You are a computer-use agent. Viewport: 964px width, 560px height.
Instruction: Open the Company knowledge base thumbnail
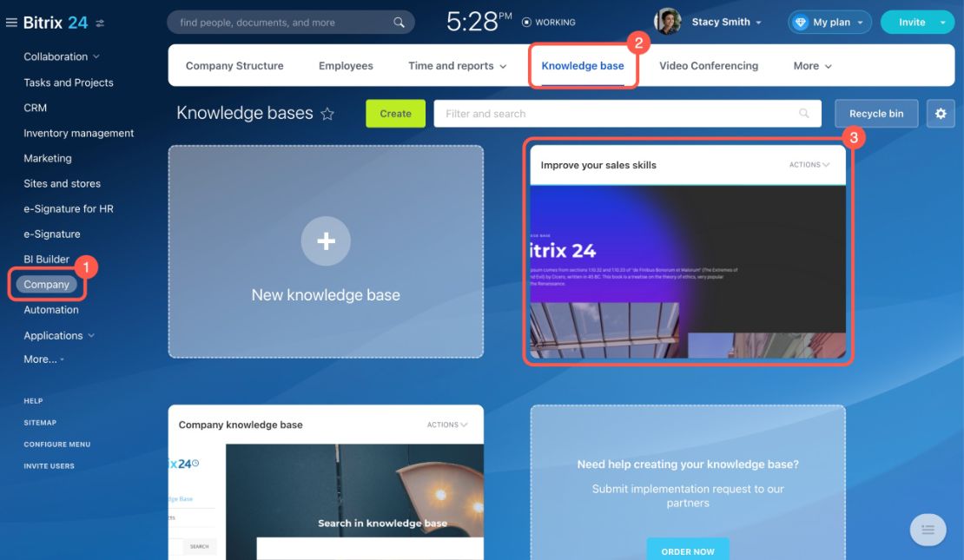326,502
